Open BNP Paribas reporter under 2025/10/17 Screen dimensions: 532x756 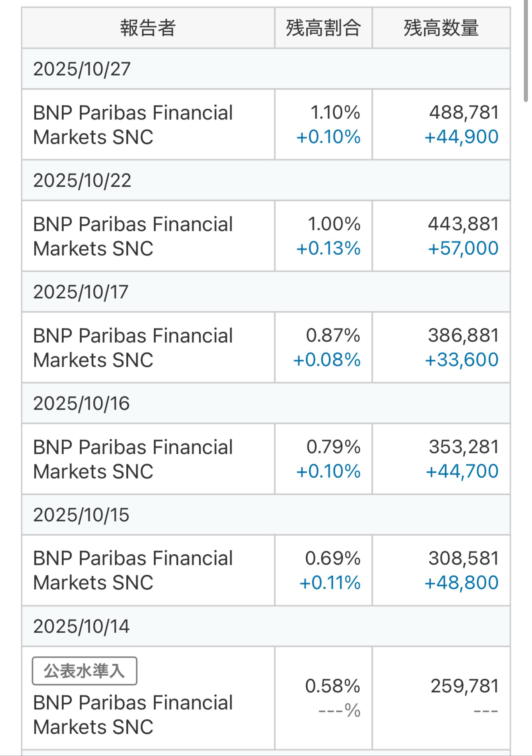pyautogui.click(x=133, y=348)
